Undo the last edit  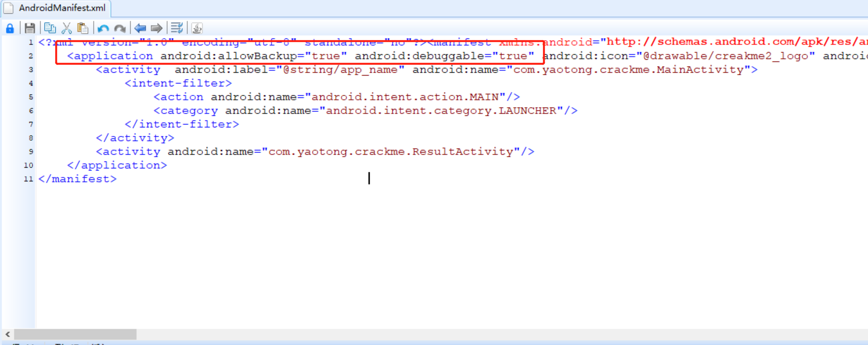click(x=103, y=28)
